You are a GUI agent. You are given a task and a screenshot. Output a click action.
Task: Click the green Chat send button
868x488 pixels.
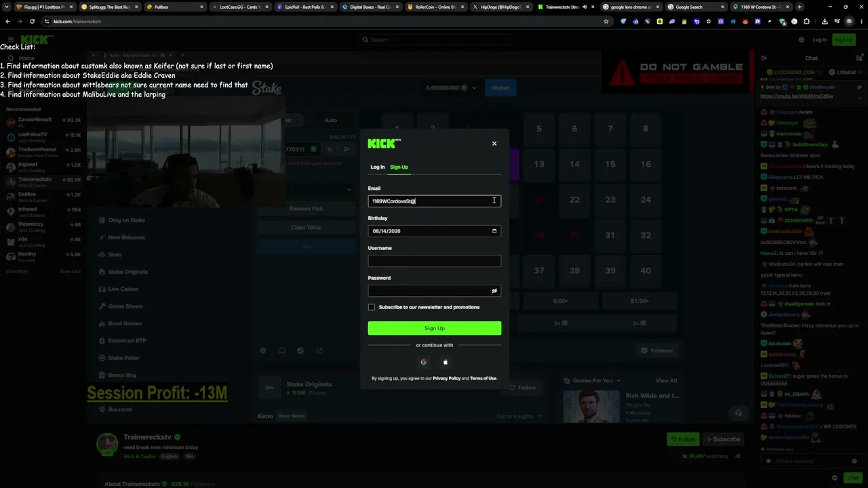click(x=852, y=478)
